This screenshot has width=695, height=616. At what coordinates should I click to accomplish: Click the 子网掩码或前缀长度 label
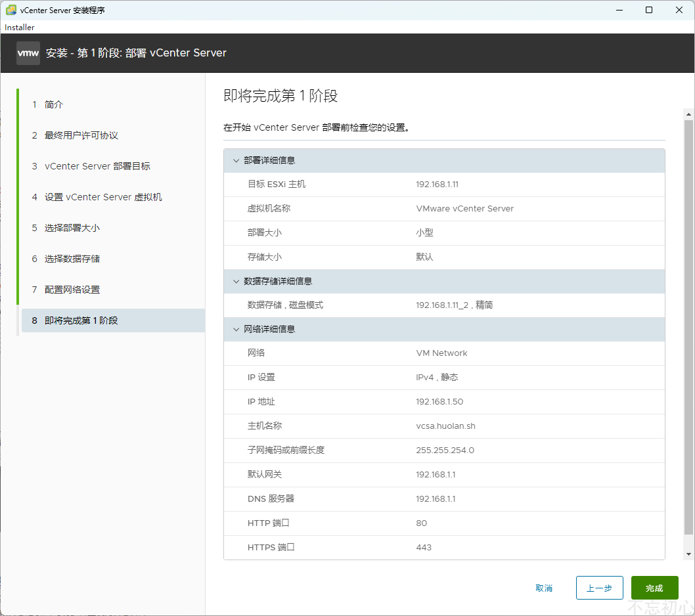point(286,451)
